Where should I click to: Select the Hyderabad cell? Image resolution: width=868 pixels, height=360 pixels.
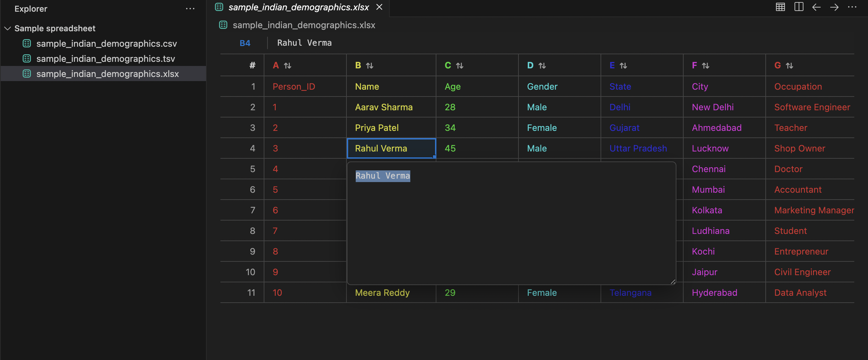point(724,293)
